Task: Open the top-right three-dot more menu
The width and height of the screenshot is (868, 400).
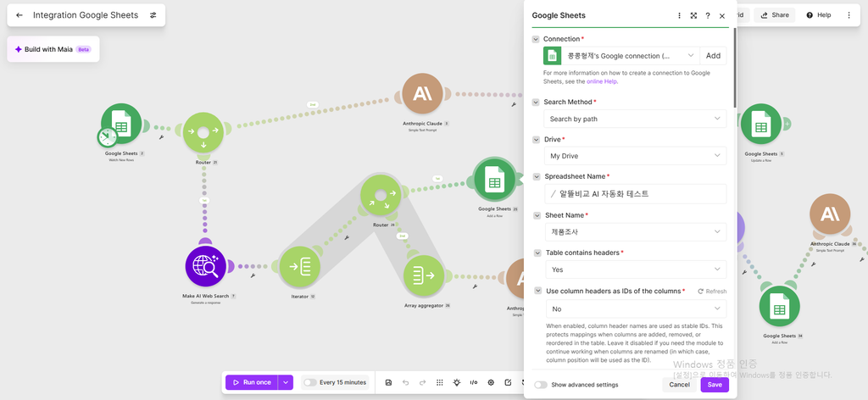Action: click(x=849, y=15)
